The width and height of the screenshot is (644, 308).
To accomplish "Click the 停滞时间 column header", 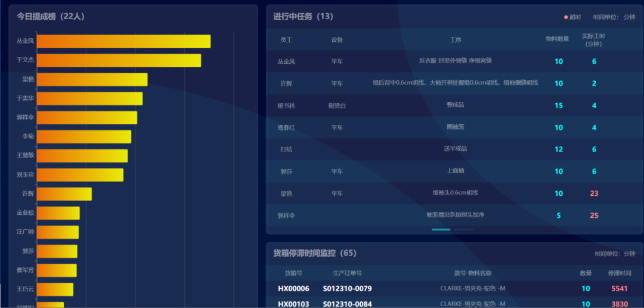I will click(x=620, y=273).
